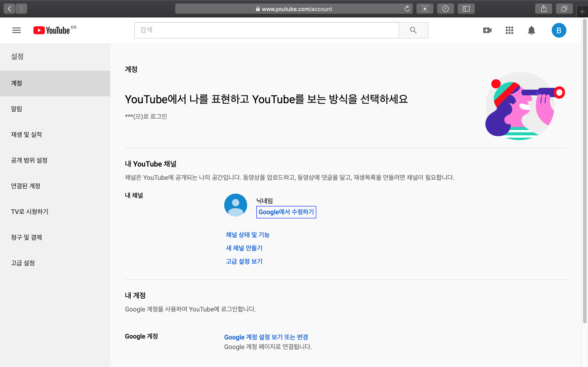Open the create video camera icon
Image resolution: width=588 pixels, height=367 pixels.
(487, 30)
